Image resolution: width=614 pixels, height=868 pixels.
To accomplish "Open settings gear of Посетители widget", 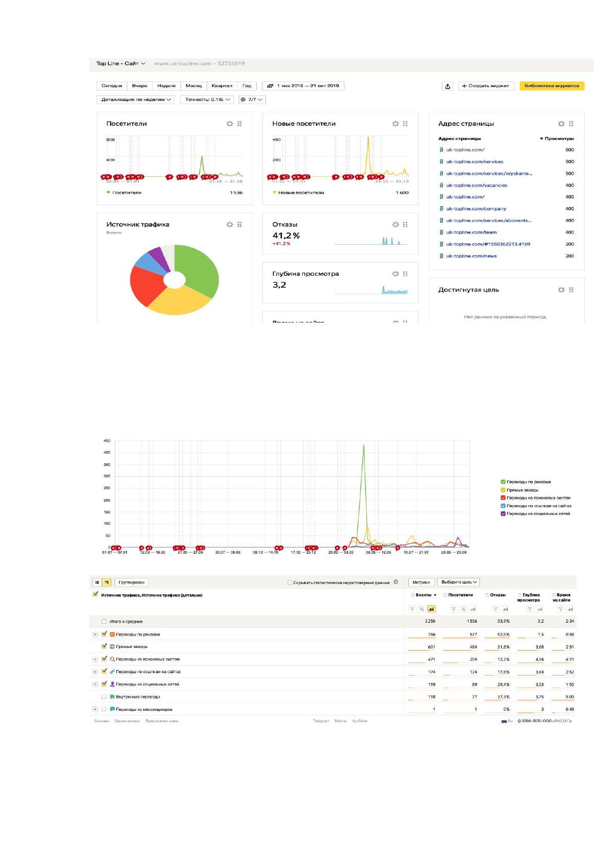I will 230,124.
